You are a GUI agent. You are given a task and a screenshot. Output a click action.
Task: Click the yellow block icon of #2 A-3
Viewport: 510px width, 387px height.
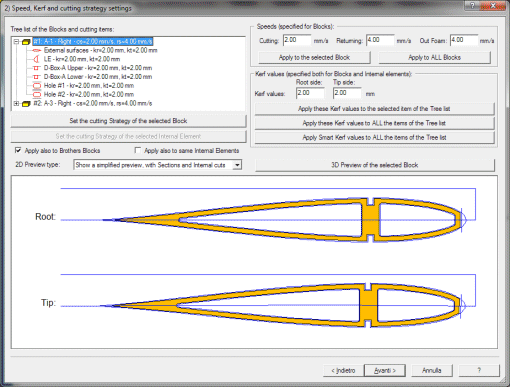tap(26, 104)
